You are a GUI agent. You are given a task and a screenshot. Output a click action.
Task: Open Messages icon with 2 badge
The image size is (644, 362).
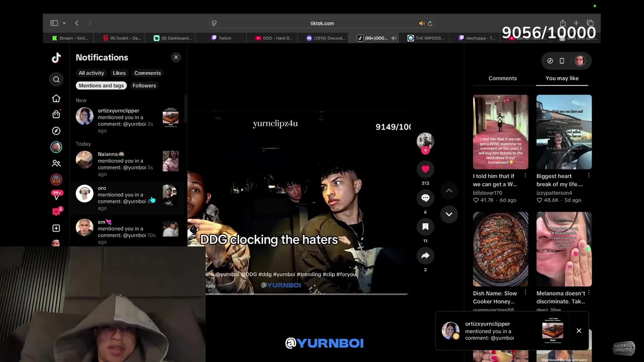56,212
